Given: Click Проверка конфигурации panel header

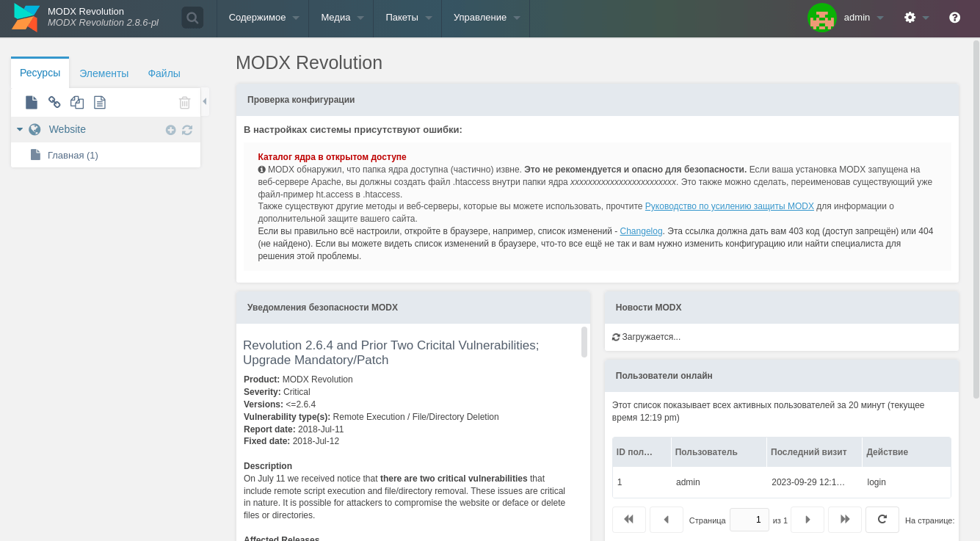Looking at the screenshot, I should pyautogui.click(x=598, y=100).
